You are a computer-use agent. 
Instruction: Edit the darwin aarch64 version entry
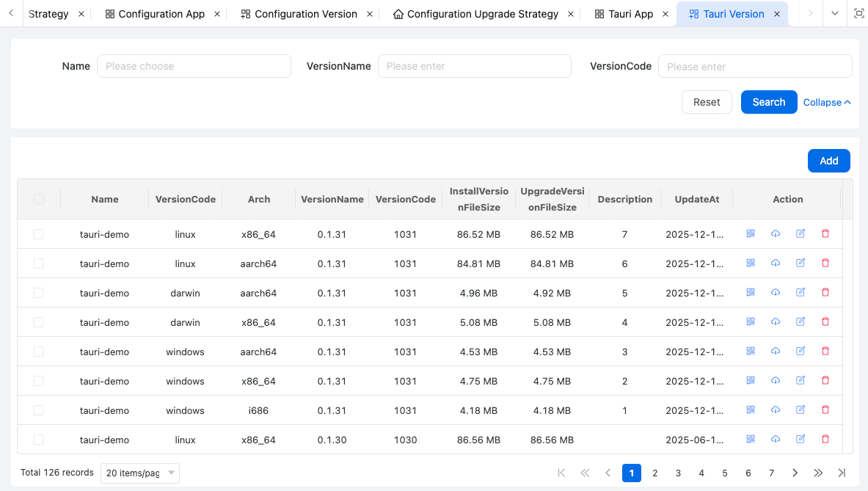tap(800, 292)
